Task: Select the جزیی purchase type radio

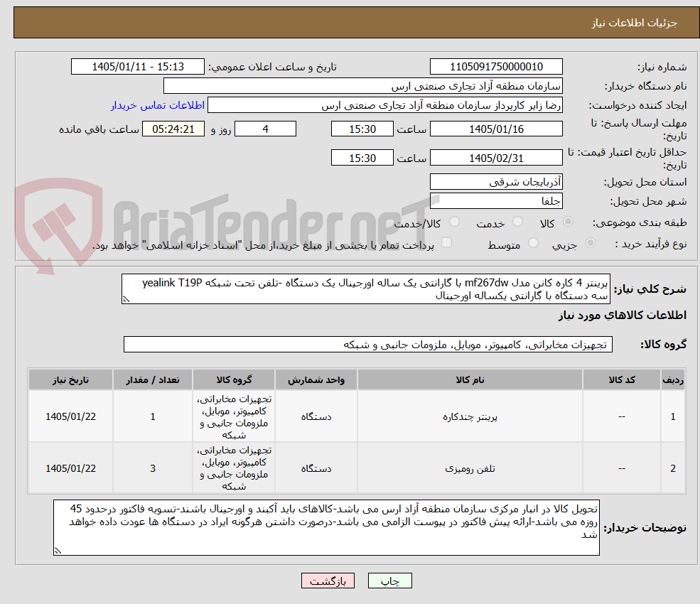Action: 590,243
